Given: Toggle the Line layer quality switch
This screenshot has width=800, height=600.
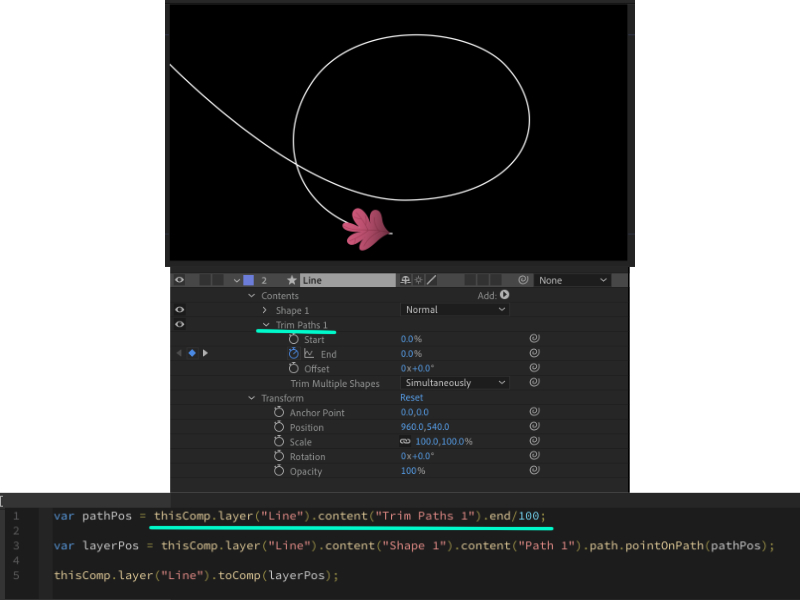Looking at the screenshot, I should click(432, 280).
